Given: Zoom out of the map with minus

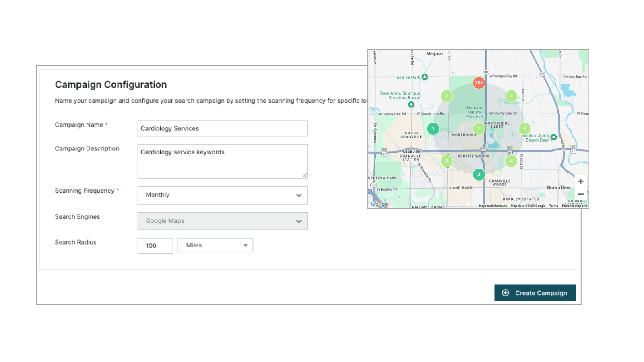Looking at the screenshot, I should pyautogui.click(x=580, y=194).
